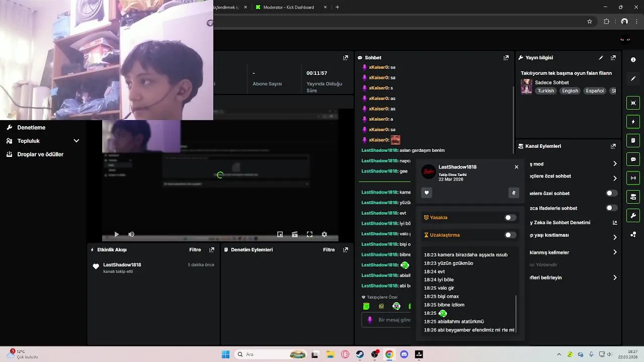This screenshot has width=644, height=362.
Task: Click the Sadece Sohbet category thumbnail
Action: [x=526, y=86]
